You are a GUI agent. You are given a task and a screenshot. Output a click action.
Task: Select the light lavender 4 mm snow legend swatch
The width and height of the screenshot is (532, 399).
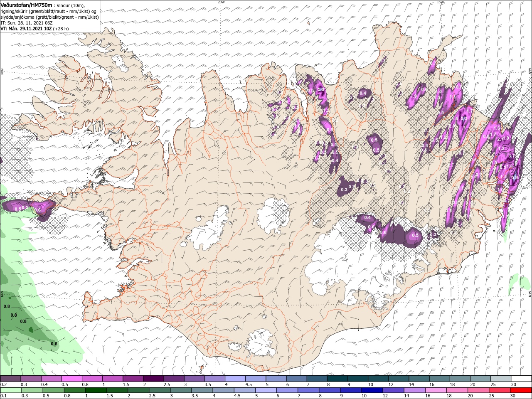(x=235, y=379)
